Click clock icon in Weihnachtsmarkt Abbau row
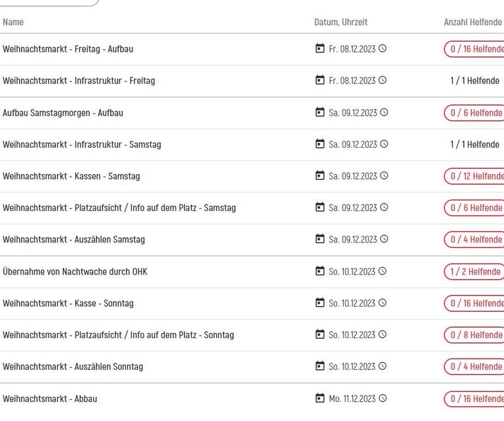This screenshot has height=421, width=504. coord(383,398)
